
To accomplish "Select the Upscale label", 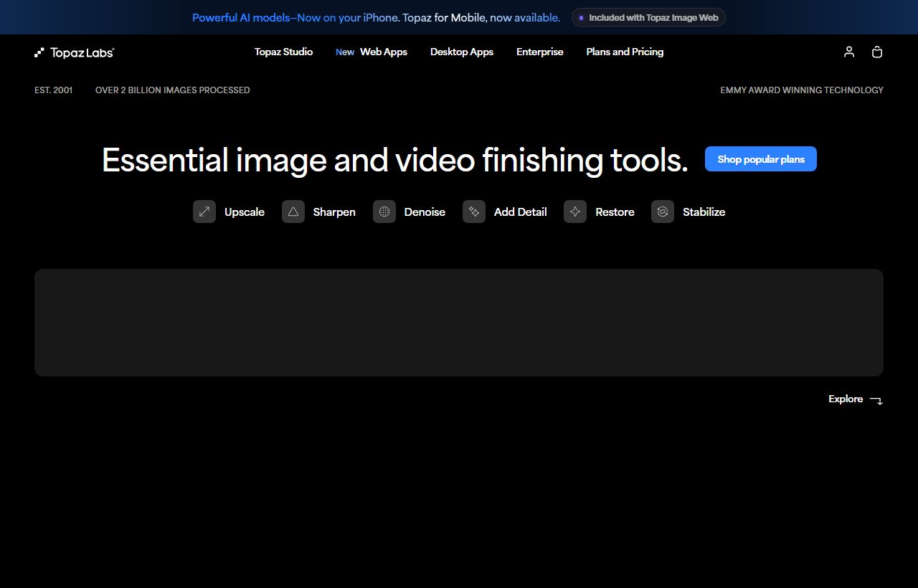I will (x=245, y=212).
